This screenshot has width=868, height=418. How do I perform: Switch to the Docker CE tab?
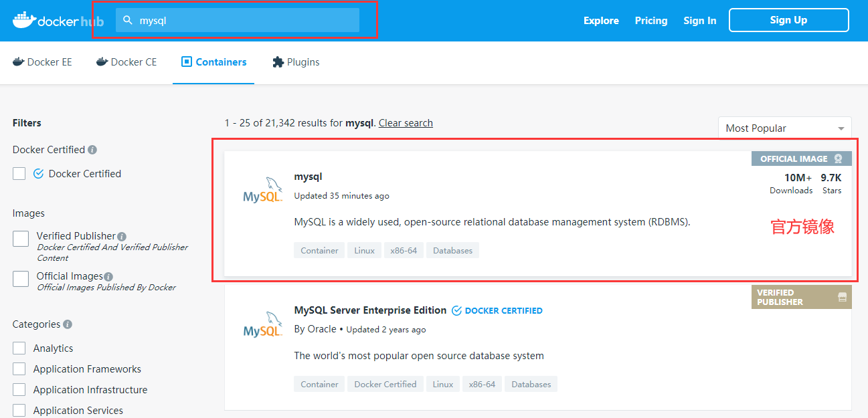pos(126,62)
